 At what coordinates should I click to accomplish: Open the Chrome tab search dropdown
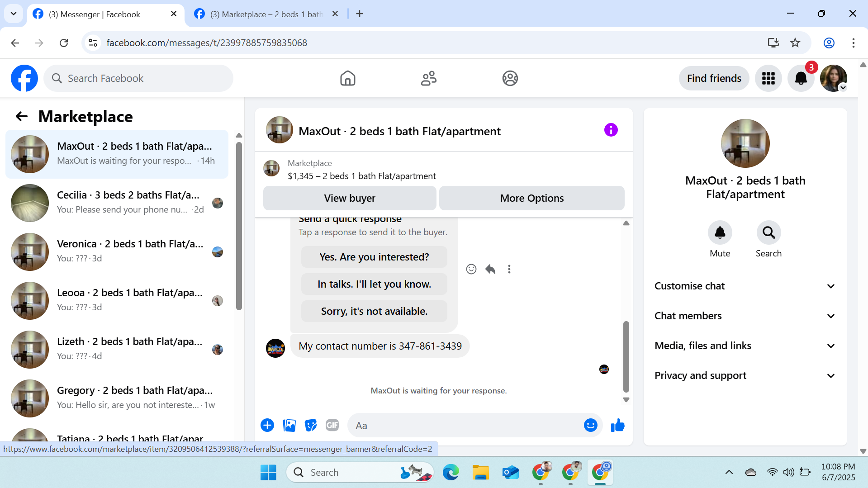point(14,14)
